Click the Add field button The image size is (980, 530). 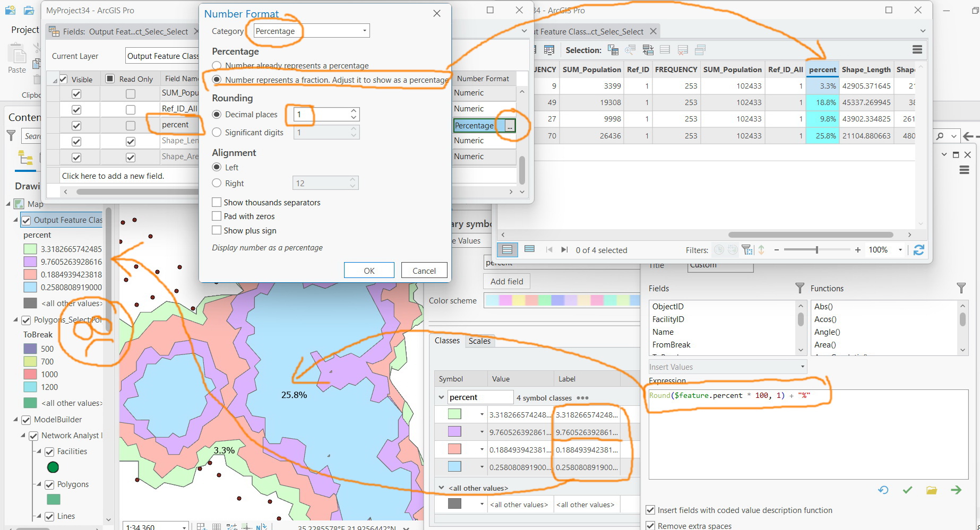tap(507, 281)
